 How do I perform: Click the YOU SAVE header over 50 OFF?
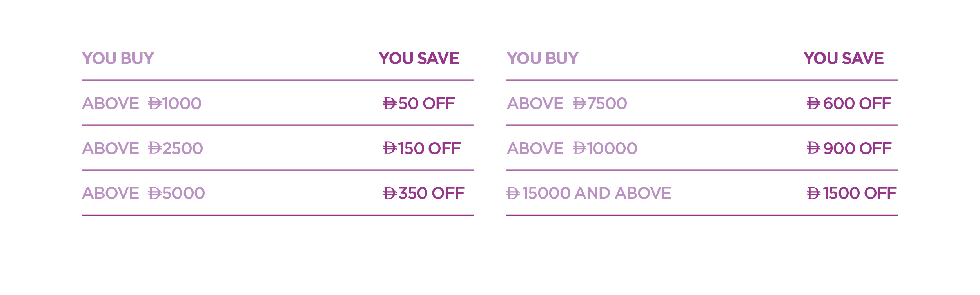point(419,58)
